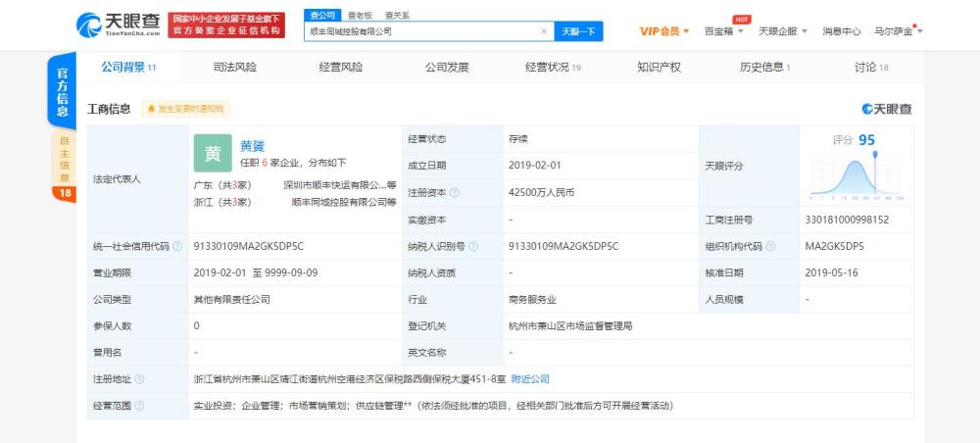Click the 发生变更时通知我 button

[185, 109]
